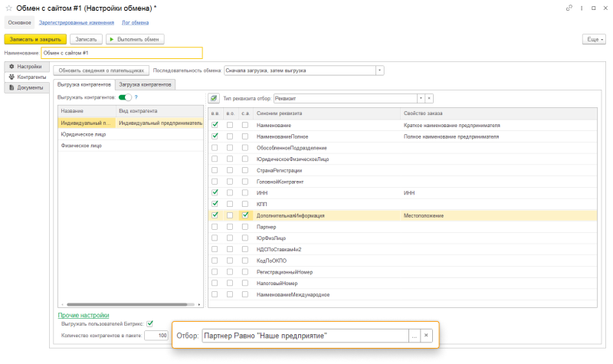Open filter editor with the ellipsis button
This screenshot has width=613, height=364.
pos(414,336)
